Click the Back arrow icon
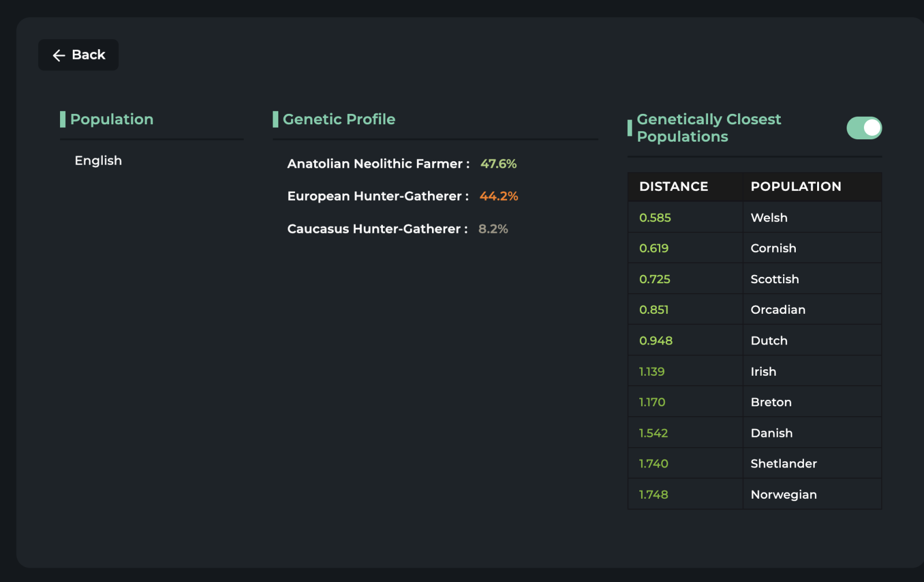Screen dimensions: 924x582 (x=58, y=55)
